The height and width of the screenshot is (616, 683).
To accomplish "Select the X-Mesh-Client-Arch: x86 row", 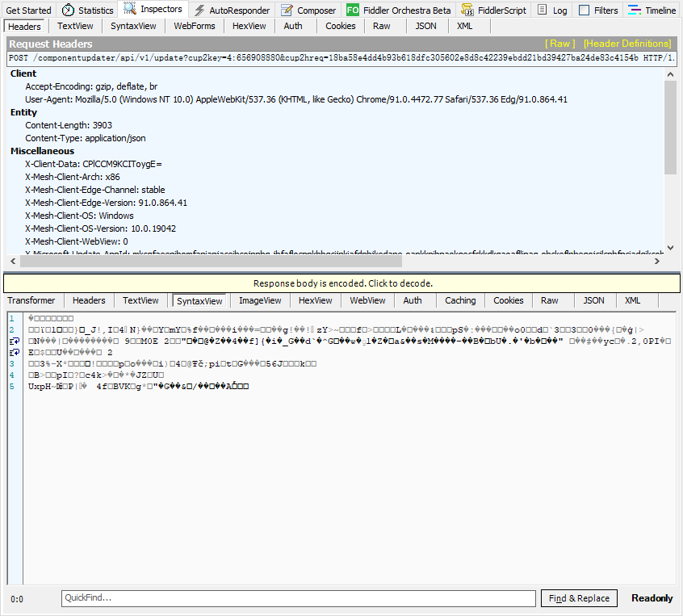I will tap(73, 178).
